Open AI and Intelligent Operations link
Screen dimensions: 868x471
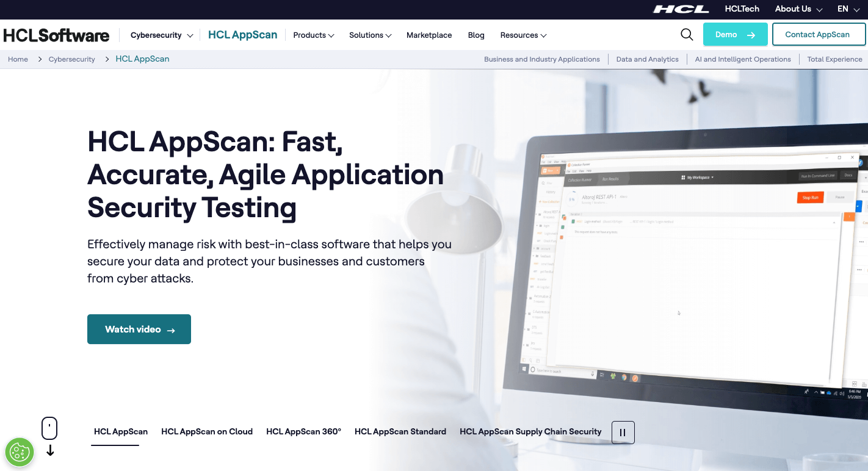click(x=743, y=59)
